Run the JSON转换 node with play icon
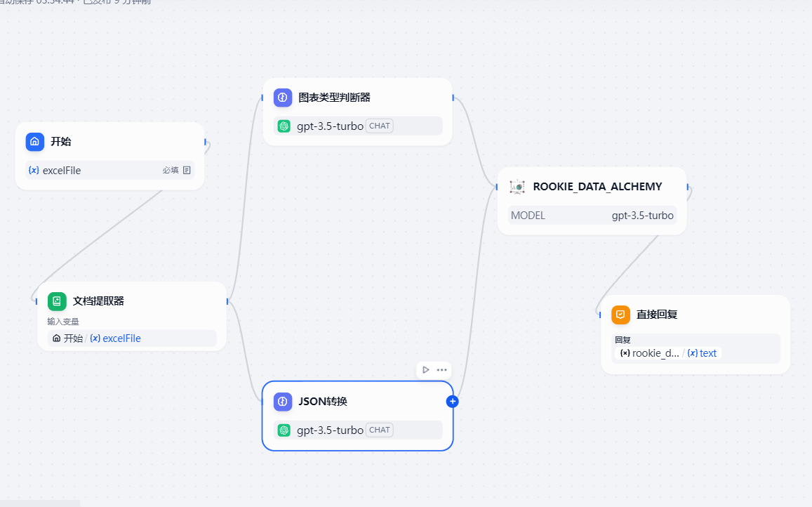Viewport: 812px width, 507px height. (x=426, y=369)
